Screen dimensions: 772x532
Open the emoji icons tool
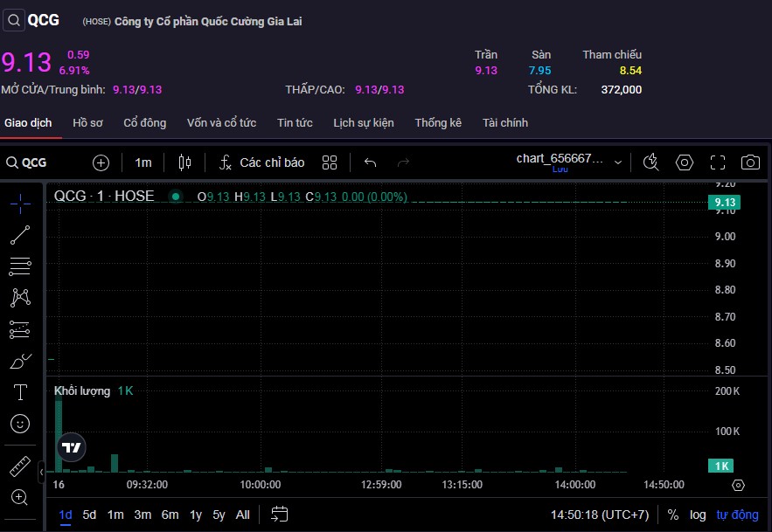click(x=20, y=424)
